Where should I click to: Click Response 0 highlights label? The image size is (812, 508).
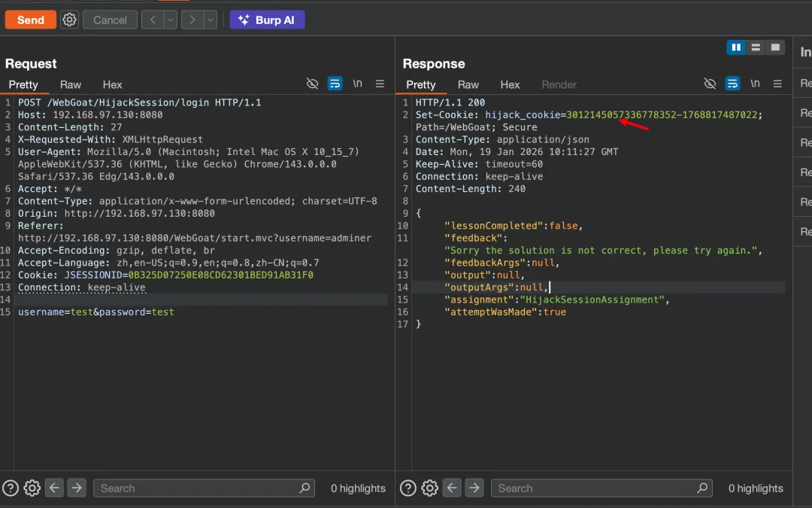756,488
